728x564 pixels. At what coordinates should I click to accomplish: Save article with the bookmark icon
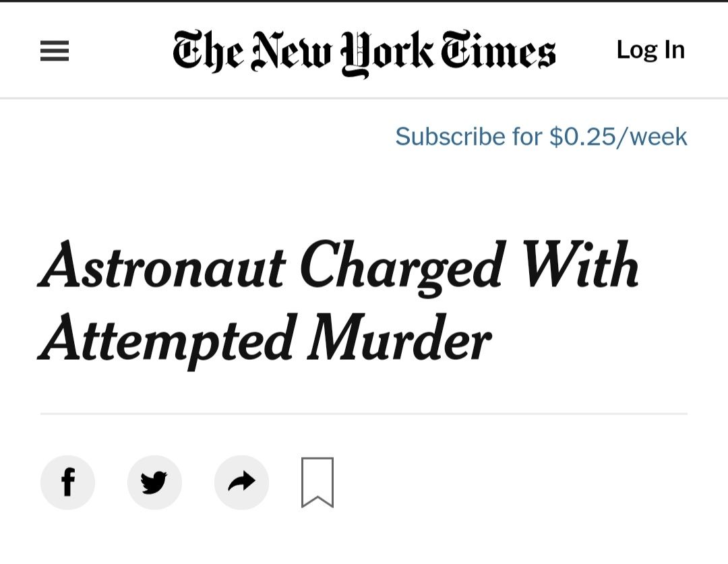tap(317, 482)
